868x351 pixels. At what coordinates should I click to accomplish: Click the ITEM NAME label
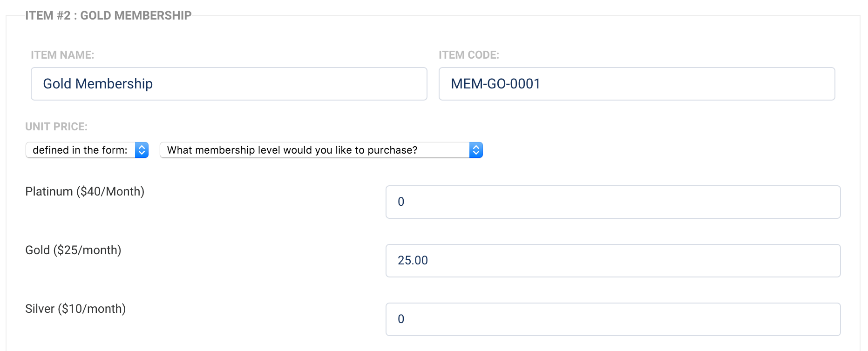[x=62, y=55]
